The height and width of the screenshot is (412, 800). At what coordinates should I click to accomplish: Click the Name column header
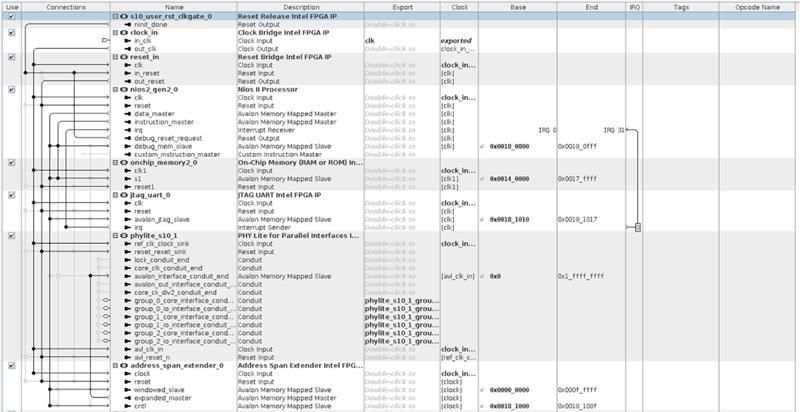(x=173, y=7)
